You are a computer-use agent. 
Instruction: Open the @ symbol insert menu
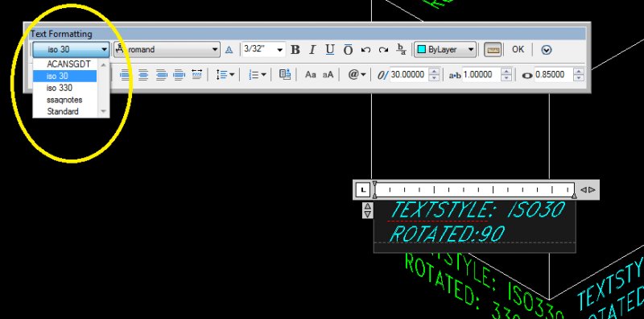coord(357,74)
